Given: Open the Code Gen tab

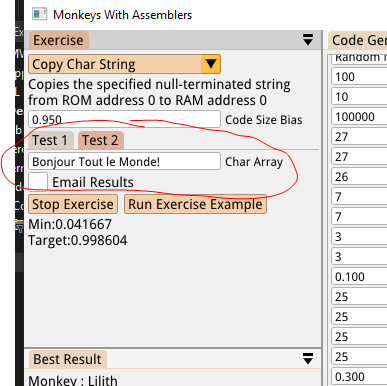Looking at the screenshot, I should coord(358,40).
